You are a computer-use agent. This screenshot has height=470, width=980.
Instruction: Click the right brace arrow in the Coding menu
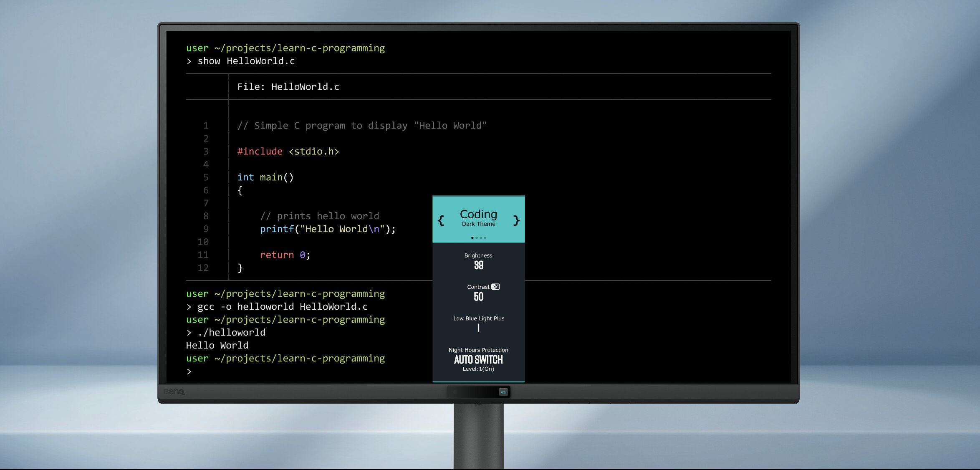pos(516,220)
